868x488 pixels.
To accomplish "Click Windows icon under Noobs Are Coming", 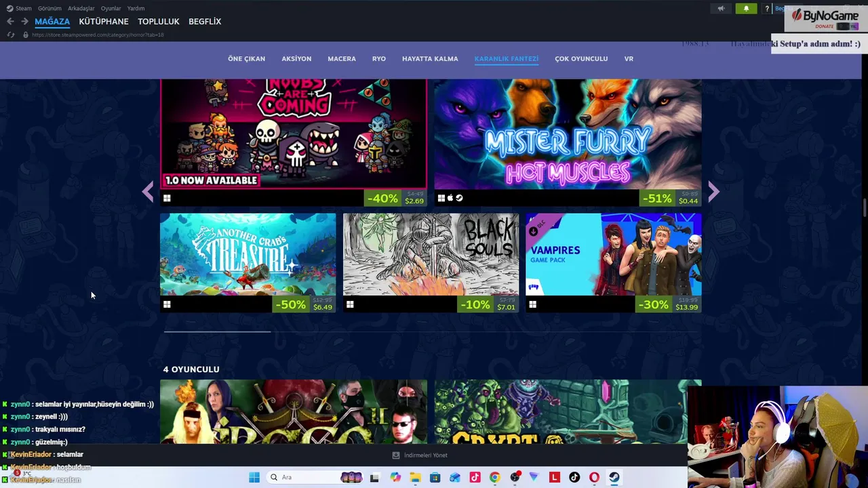I will 167,199.
